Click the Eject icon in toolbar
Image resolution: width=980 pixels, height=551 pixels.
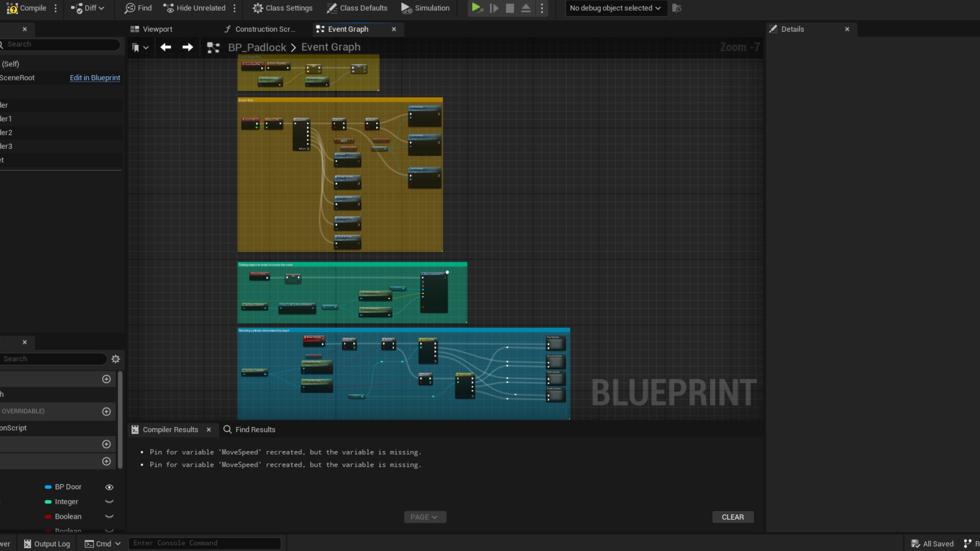(526, 8)
